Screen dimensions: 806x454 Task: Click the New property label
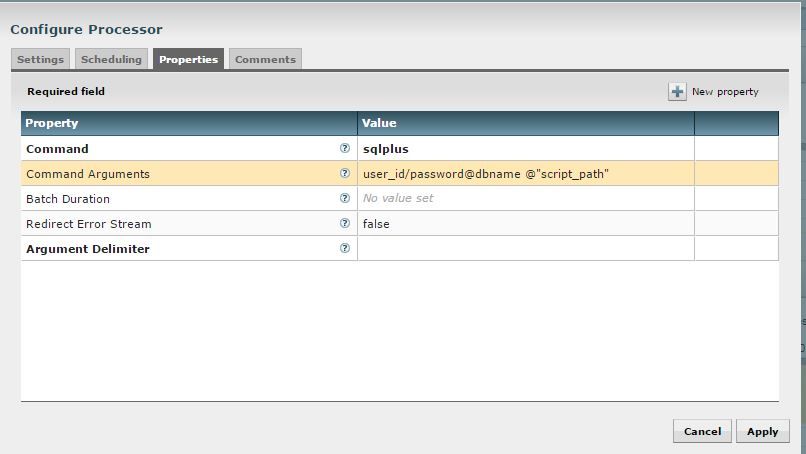coord(725,92)
